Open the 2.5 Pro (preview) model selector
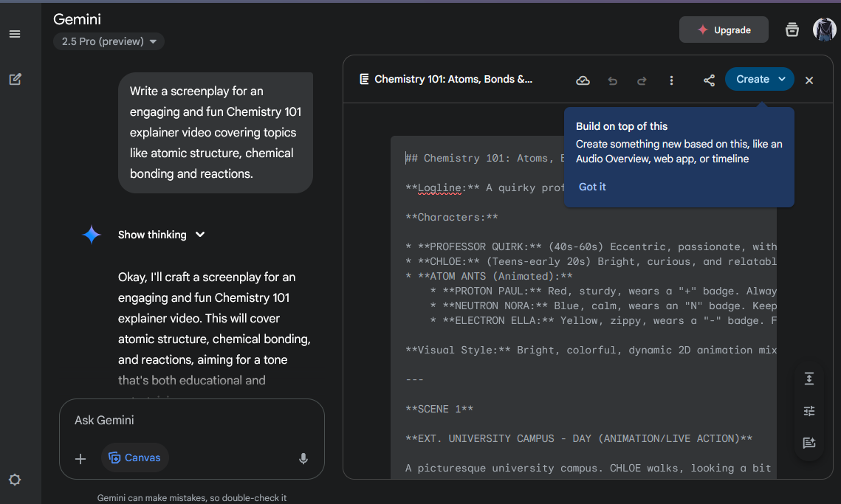The height and width of the screenshot is (504, 841). (109, 41)
